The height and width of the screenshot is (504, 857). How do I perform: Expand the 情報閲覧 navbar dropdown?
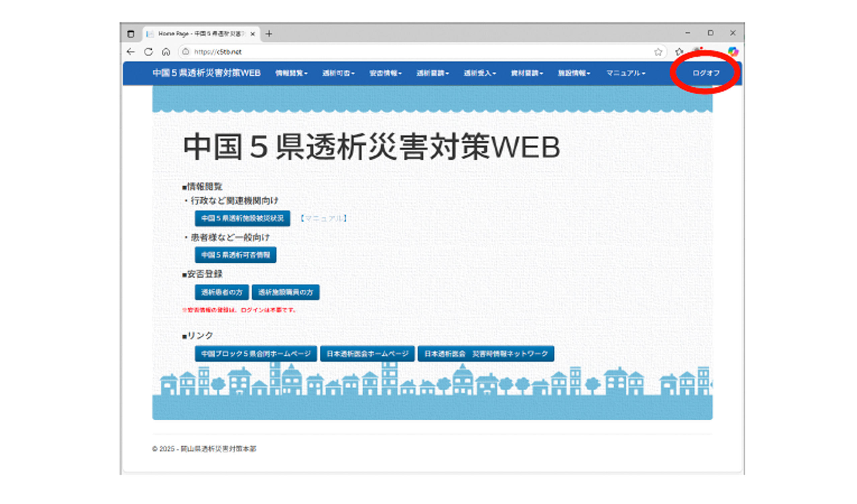click(291, 73)
